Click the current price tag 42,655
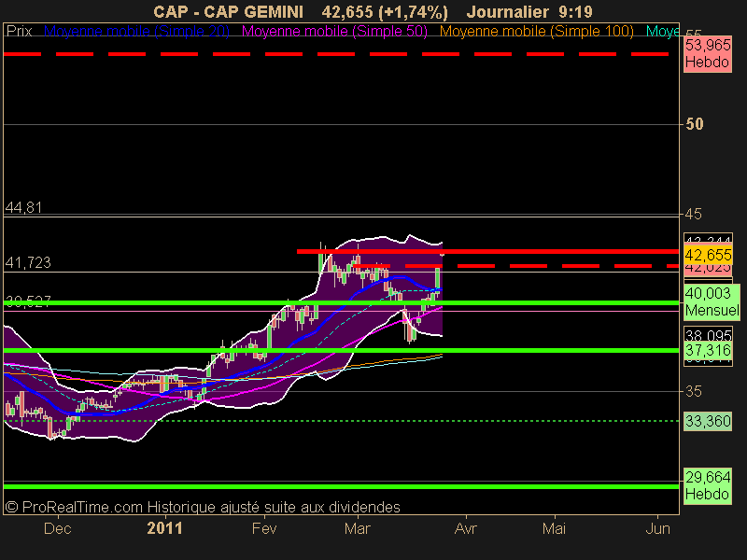Image resolution: width=747 pixels, height=560 pixels. click(708, 255)
